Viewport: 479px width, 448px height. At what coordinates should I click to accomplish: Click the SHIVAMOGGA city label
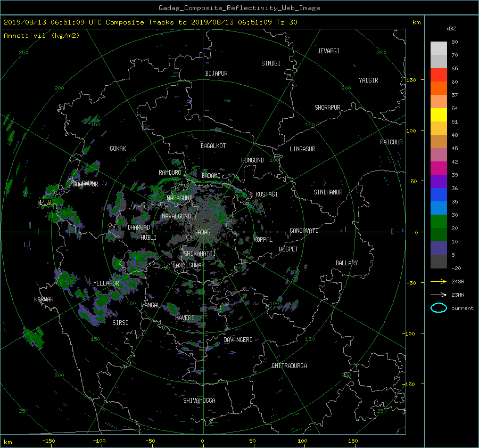(199, 401)
